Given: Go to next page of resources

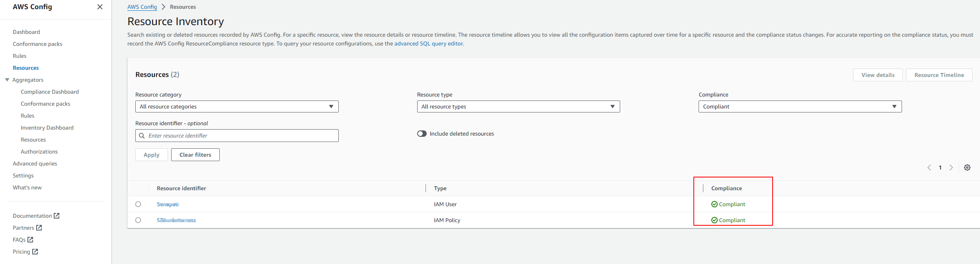Looking at the screenshot, I should [x=951, y=167].
